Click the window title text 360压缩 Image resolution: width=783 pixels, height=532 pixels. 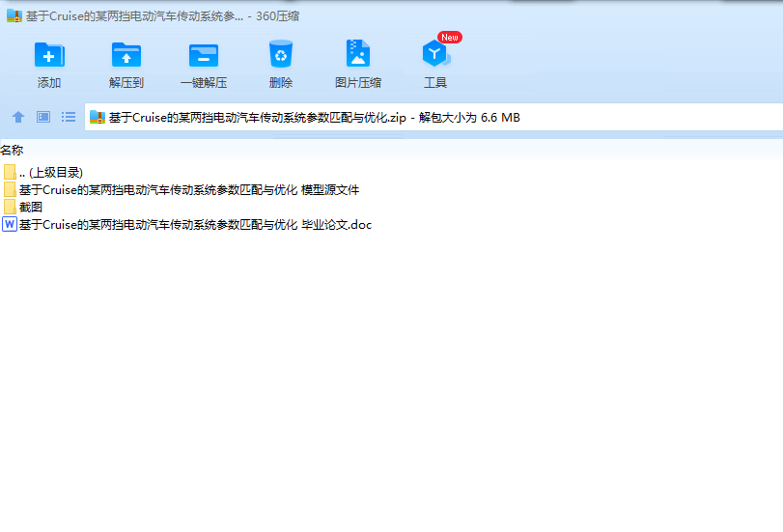point(278,16)
